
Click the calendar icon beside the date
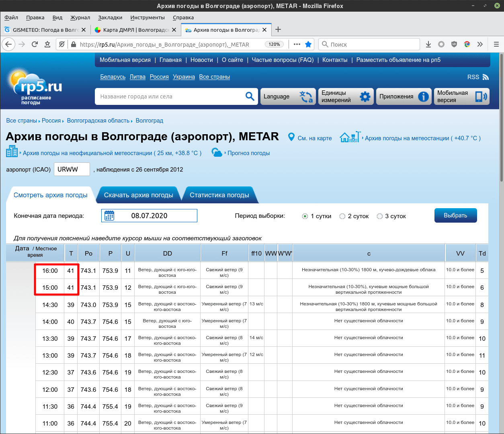click(109, 216)
